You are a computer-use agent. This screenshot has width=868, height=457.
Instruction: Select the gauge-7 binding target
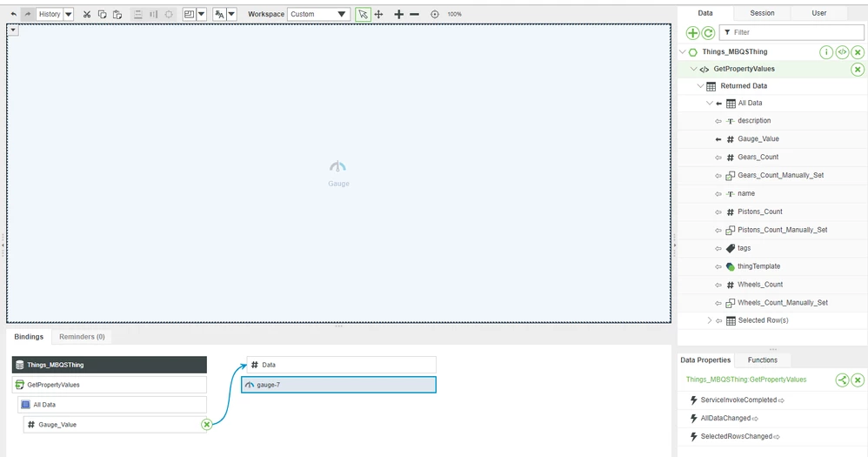tap(339, 385)
